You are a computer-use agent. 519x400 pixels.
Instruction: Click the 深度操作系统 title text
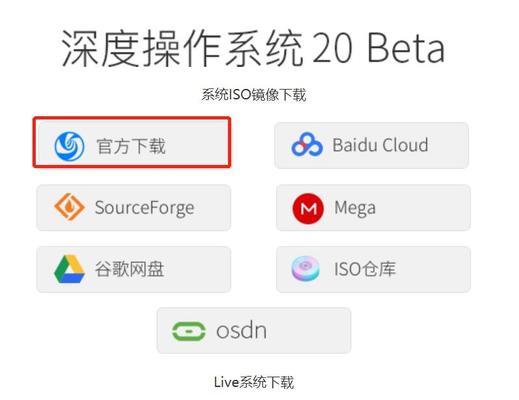click(x=182, y=48)
